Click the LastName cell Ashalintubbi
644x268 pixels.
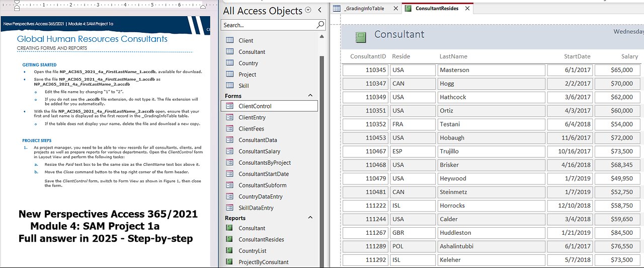[492, 246]
